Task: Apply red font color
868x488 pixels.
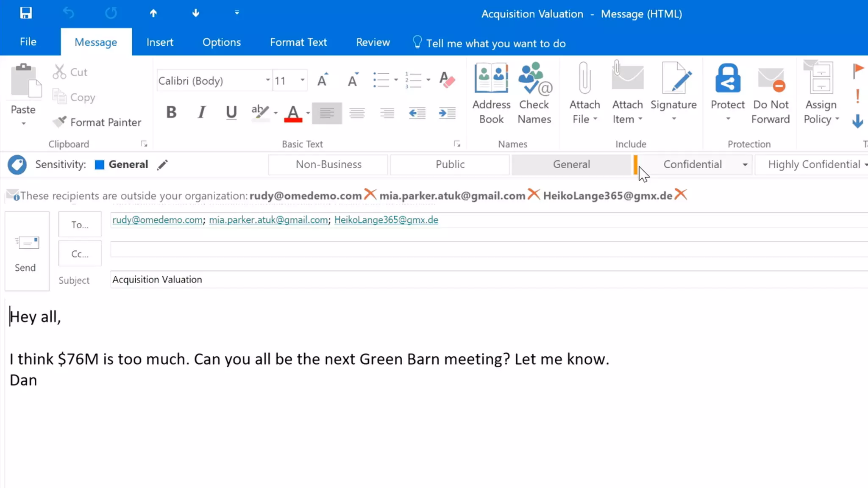Action: [293, 113]
